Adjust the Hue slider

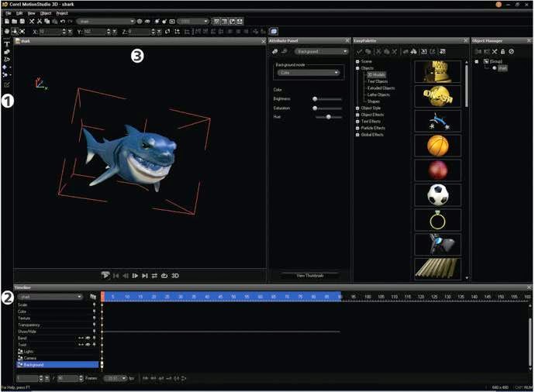[327, 117]
